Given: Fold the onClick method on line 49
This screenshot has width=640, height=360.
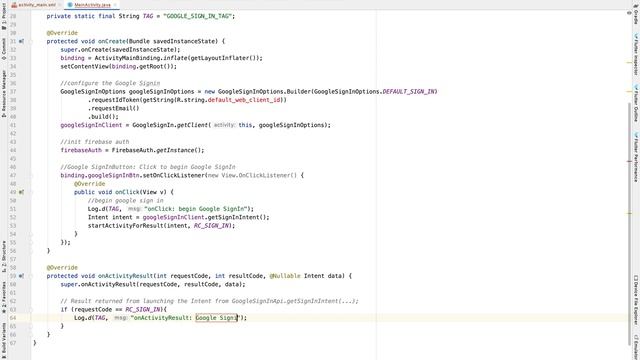Looking at the screenshot, I should point(30,192).
